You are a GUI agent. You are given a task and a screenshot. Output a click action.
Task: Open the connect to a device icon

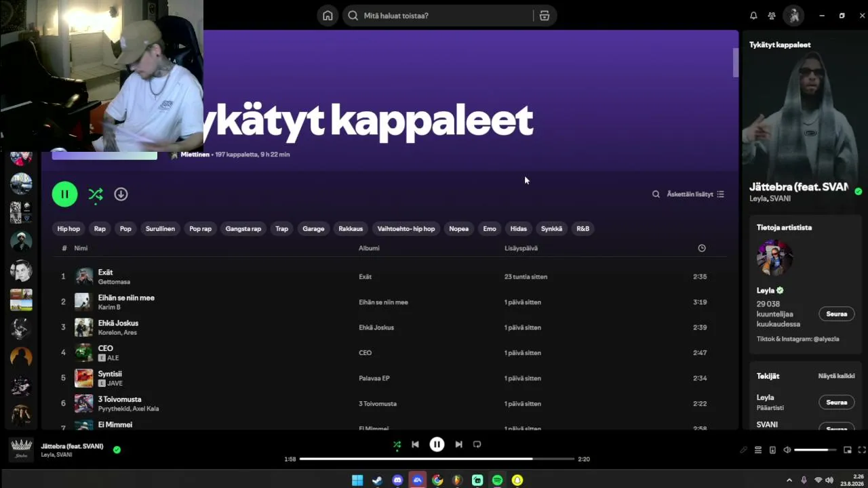(772, 450)
